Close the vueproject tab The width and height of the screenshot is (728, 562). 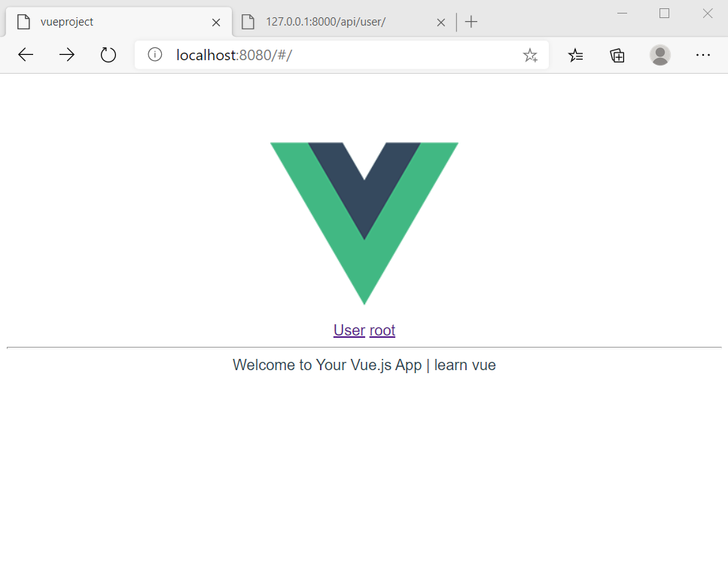[x=216, y=23]
